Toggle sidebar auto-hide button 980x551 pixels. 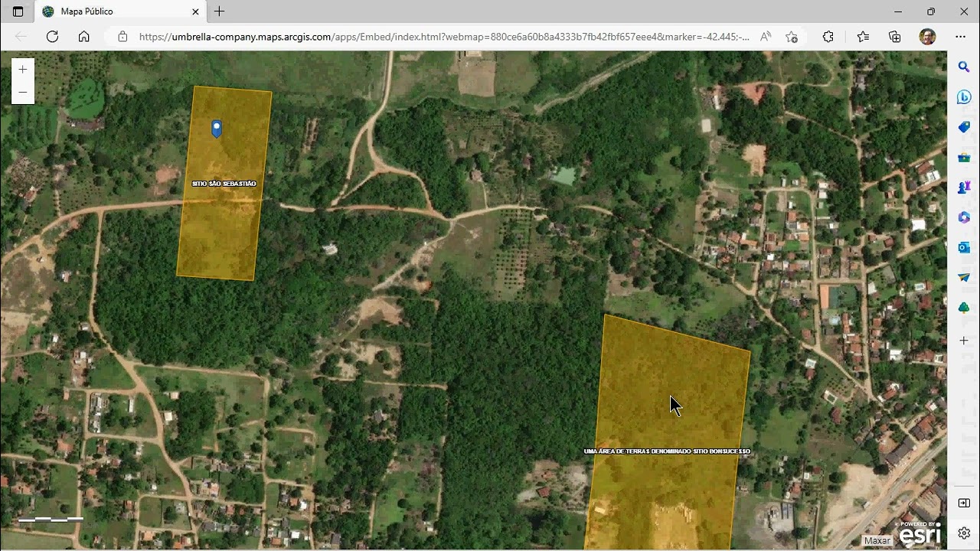coord(964,503)
